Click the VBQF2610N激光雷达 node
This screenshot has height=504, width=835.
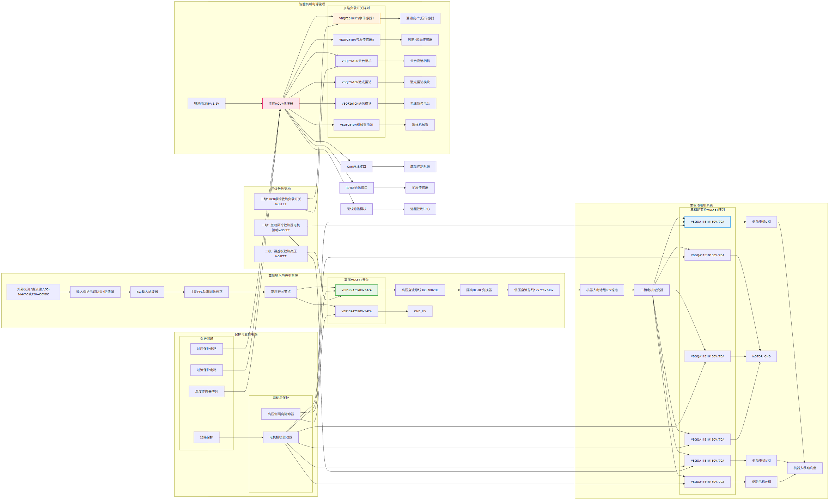356,82
